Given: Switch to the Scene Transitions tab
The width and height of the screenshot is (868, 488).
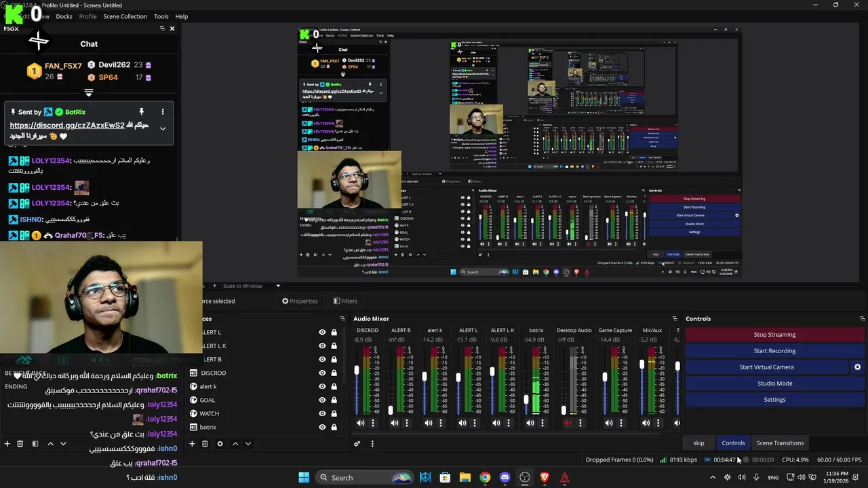Looking at the screenshot, I should coord(780,443).
